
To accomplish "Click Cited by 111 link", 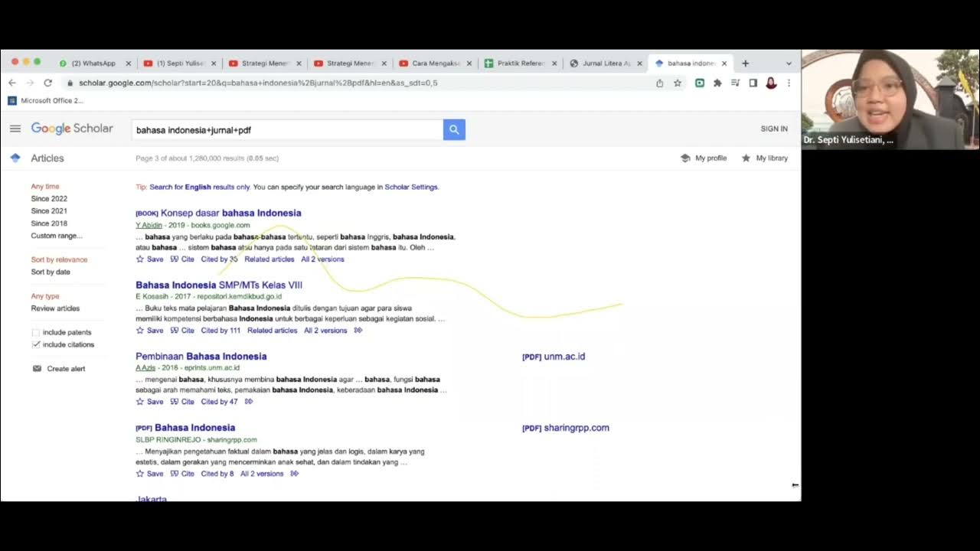I will (220, 331).
